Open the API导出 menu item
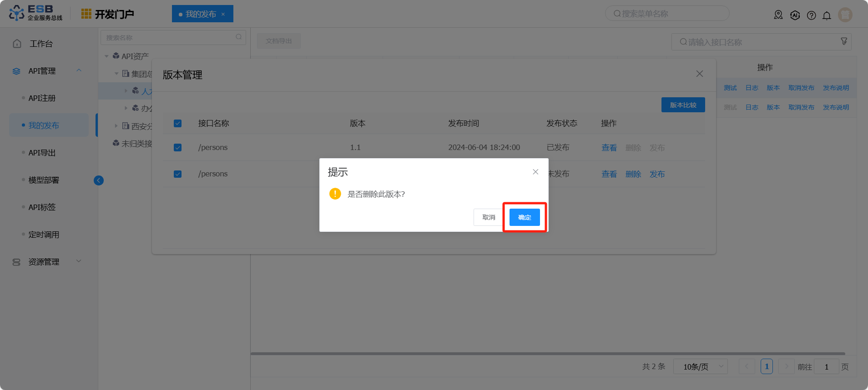 (42, 153)
